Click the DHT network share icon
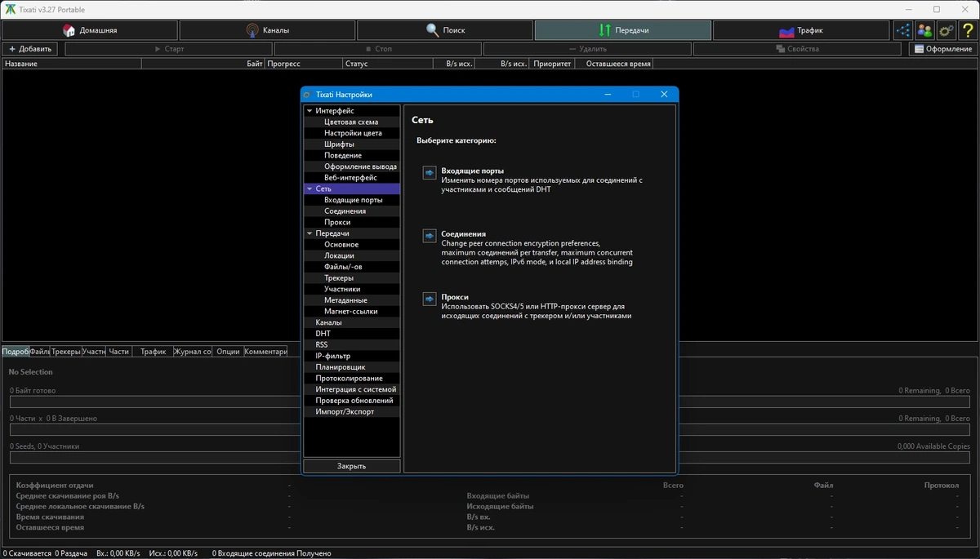The image size is (980, 559). coord(903,30)
